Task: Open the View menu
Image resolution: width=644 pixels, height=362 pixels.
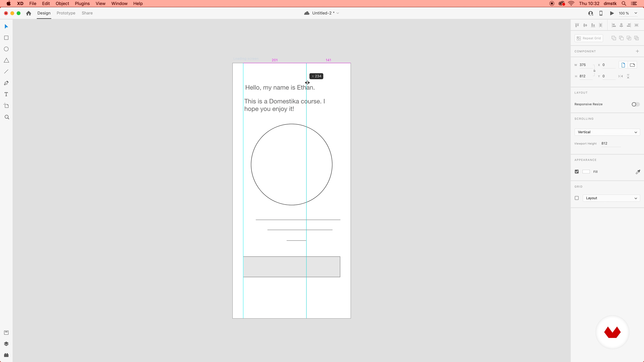Action: 100,4
